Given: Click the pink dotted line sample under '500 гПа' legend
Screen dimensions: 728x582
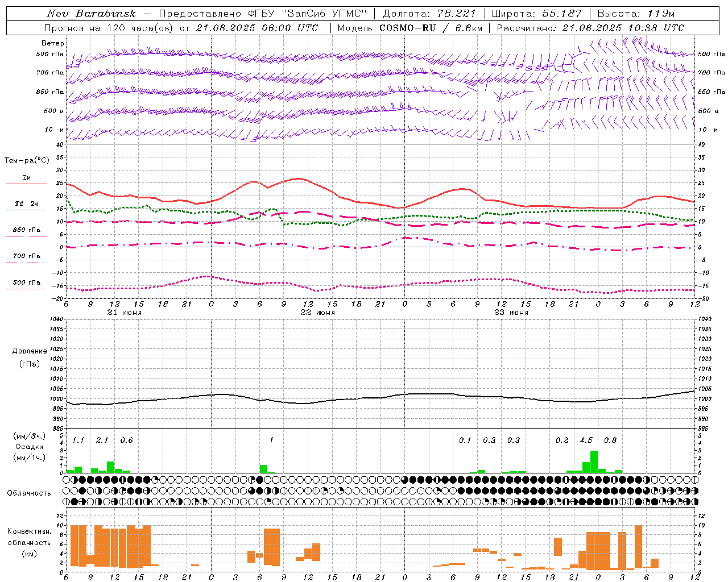Looking at the screenshot, I should pyautogui.click(x=25, y=289).
